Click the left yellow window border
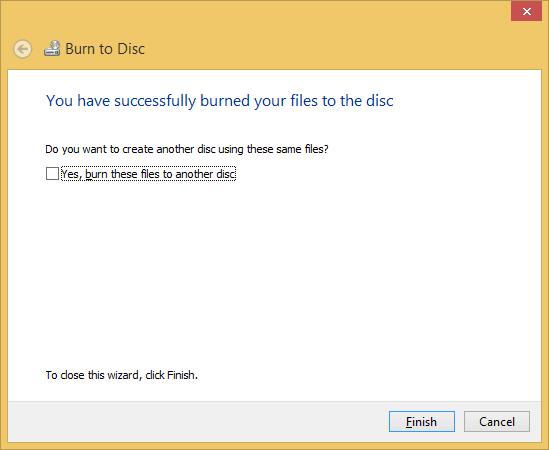This screenshot has width=549, height=450. click(x=4, y=245)
